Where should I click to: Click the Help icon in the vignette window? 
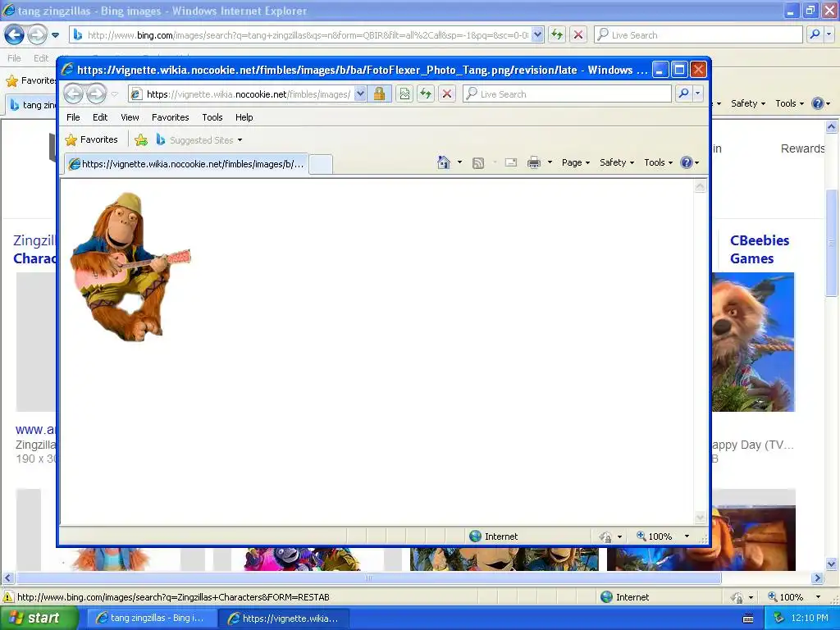(x=687, y=162)
